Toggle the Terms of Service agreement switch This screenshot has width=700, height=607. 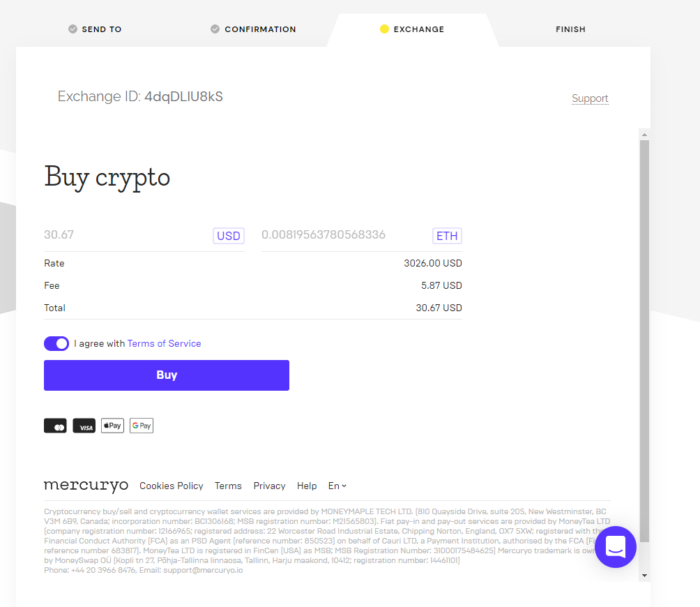coord(56,343)
